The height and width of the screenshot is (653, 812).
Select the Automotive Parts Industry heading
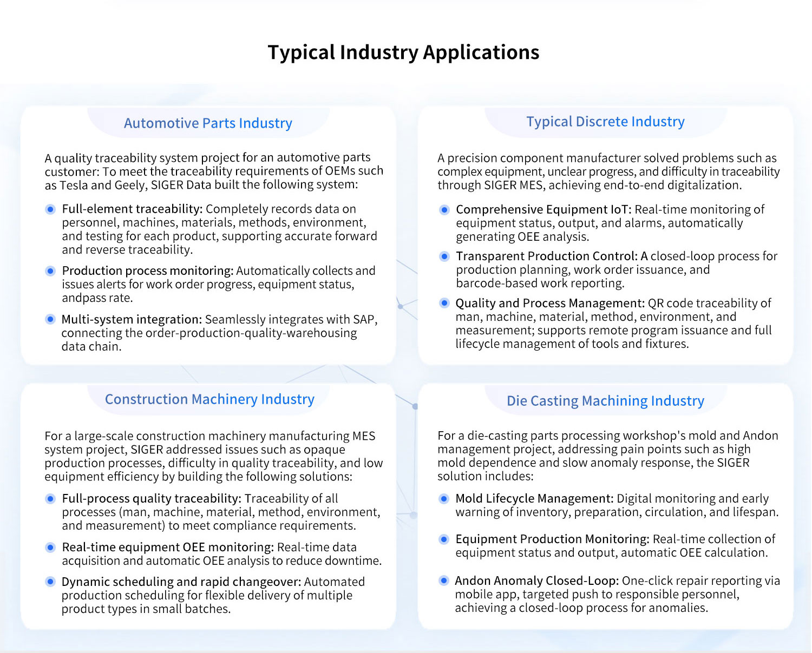pyautogui.click(x=208, y=123)
